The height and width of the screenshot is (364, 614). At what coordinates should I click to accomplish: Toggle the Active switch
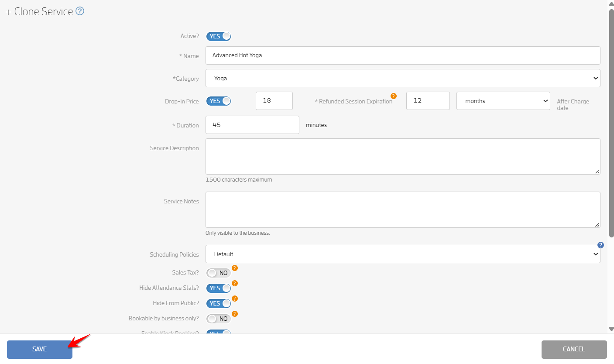(x=218, y=36)
